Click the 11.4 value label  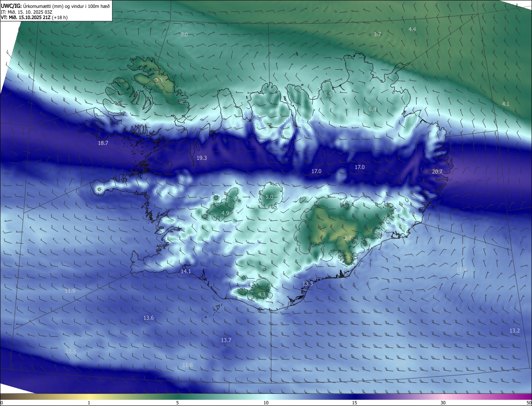[x=462, y=269]
